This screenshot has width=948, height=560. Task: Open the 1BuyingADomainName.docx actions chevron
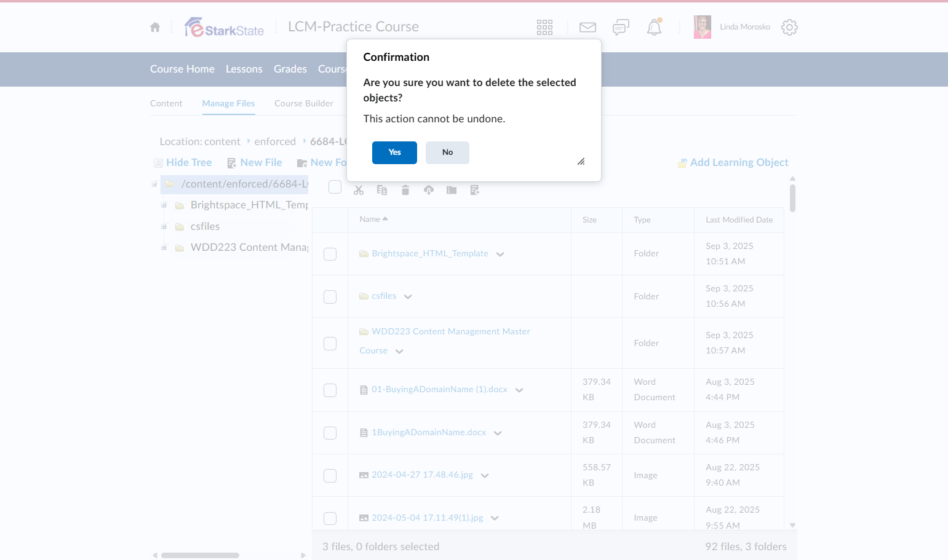coord(498,433)
